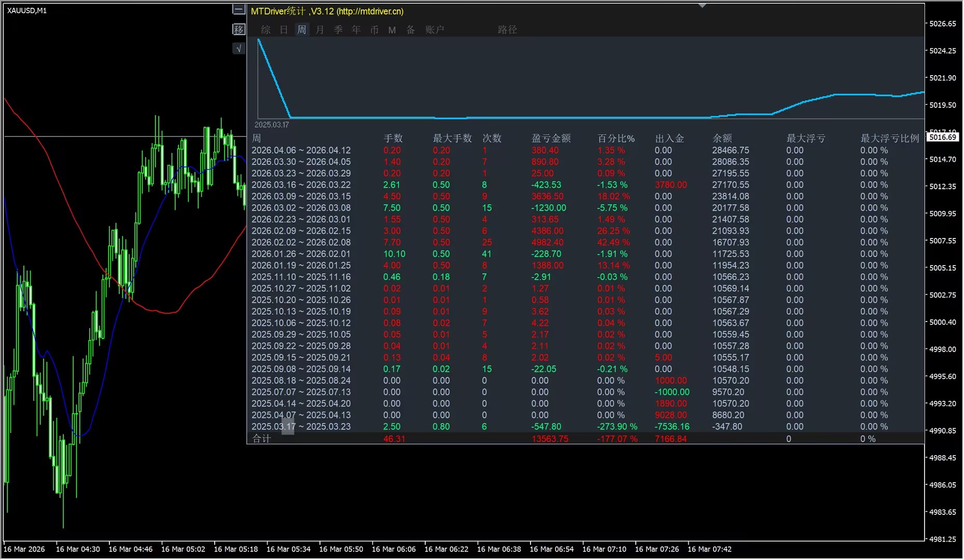Click the 移 move-panel icon

pos(239,29)
